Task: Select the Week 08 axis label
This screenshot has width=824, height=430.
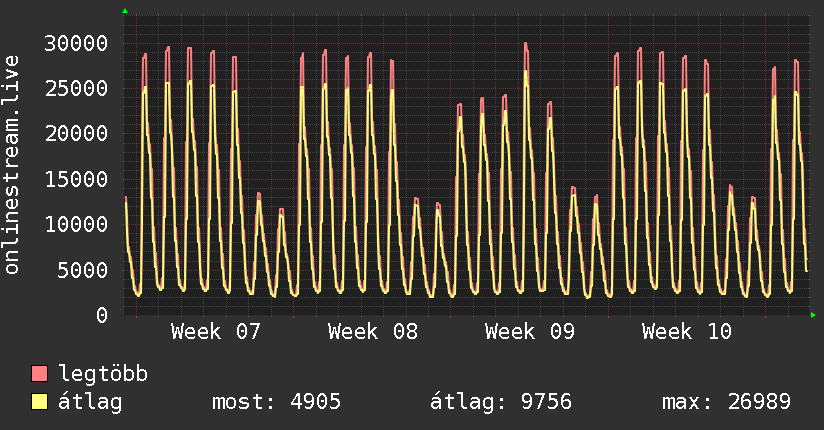Action: pos(373,332)
